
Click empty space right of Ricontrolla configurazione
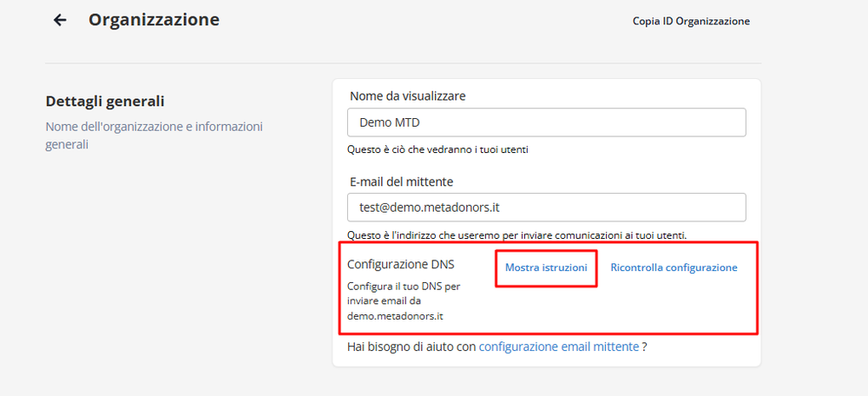(x=748, y=295)
